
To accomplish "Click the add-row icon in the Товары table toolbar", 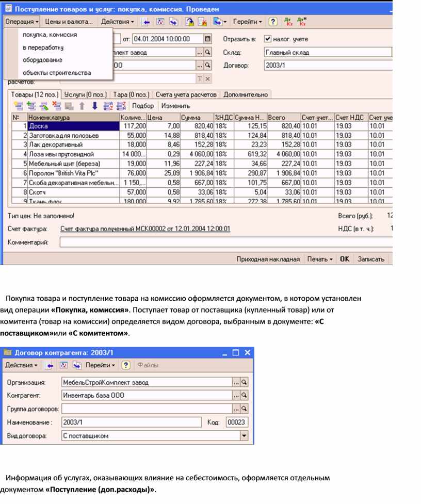I will tap(19, 106).
